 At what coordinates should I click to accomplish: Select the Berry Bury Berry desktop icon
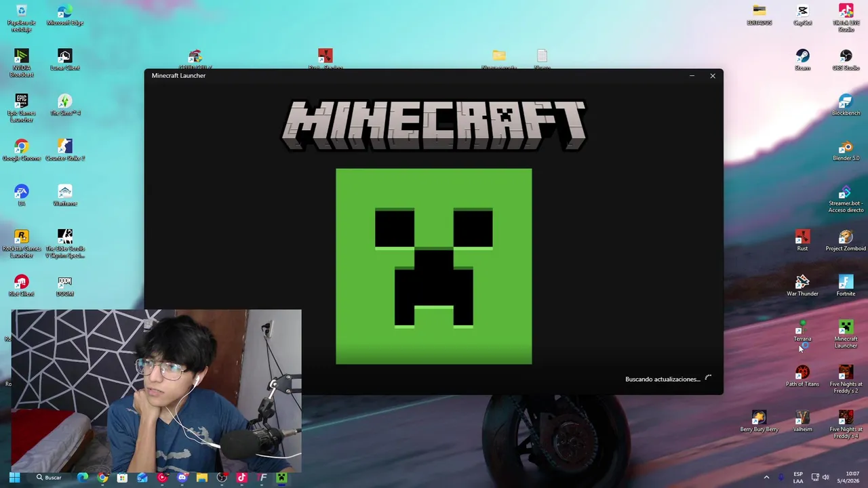(759, 422)
